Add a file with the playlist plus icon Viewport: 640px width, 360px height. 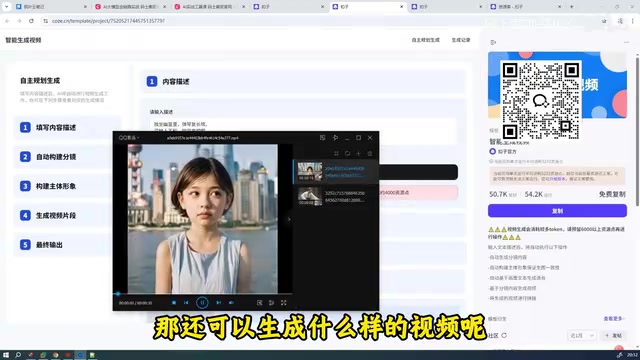point(358,153)
